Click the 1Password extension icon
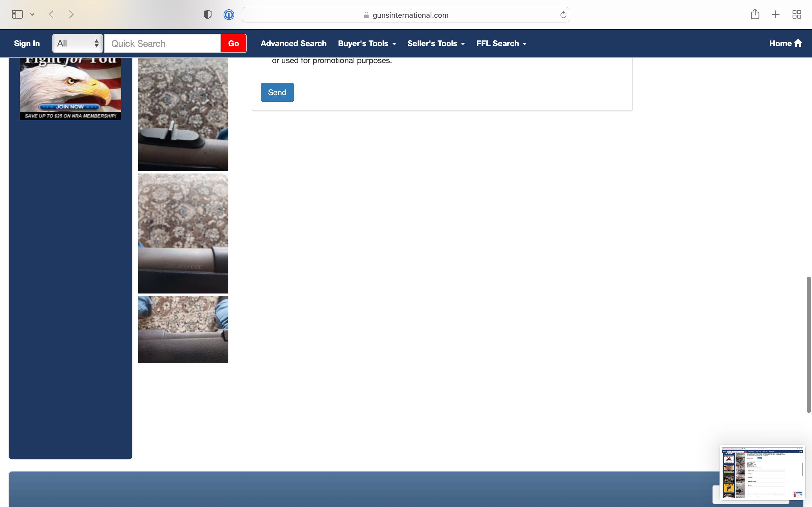 (229, 15)
